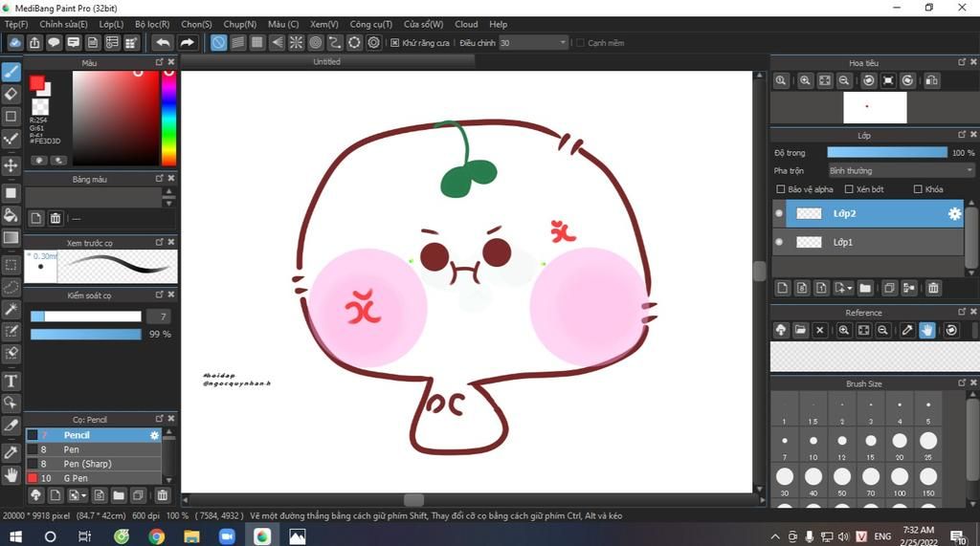The width and height of the screenshot is (980, 546).
Task: Select the Eraser tool in left toolbar
Action: (11, 94)
